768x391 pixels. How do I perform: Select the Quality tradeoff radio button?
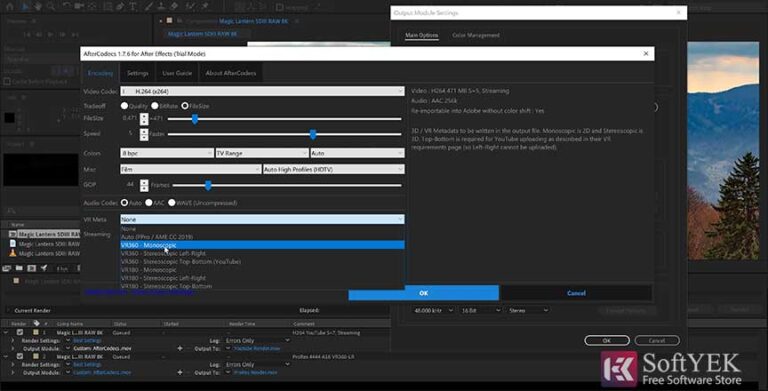click(x=124, y=106)
